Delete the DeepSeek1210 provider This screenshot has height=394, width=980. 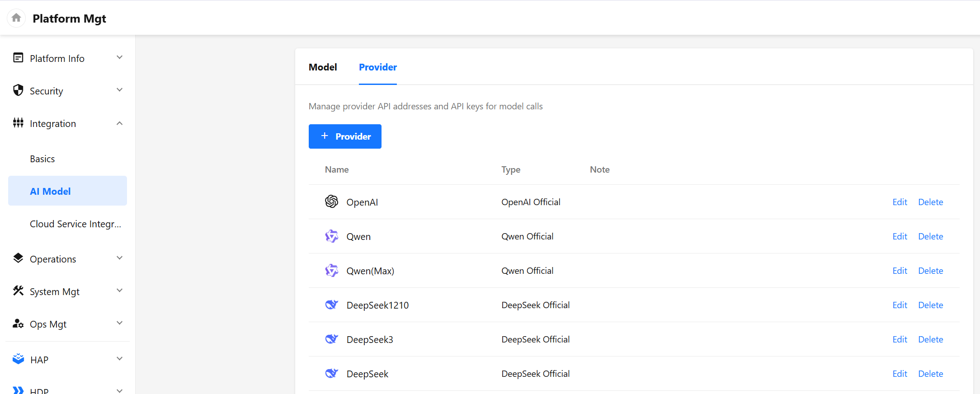tap(930, 305)
